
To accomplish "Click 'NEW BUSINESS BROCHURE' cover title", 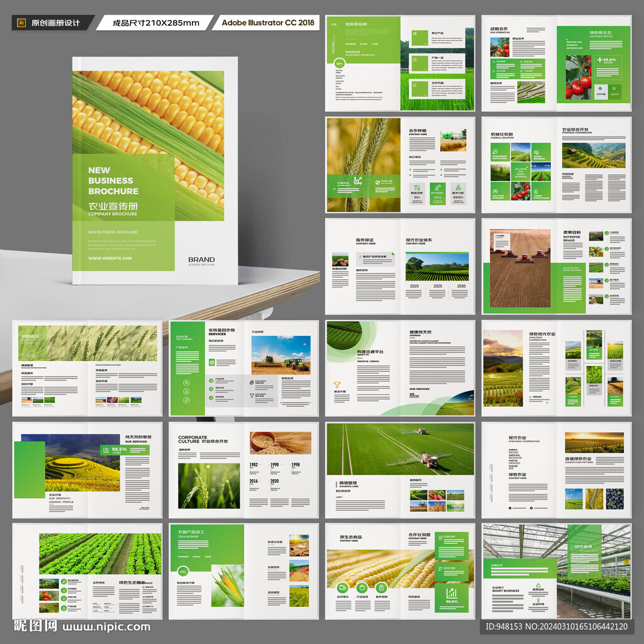I will pos(113,180).
